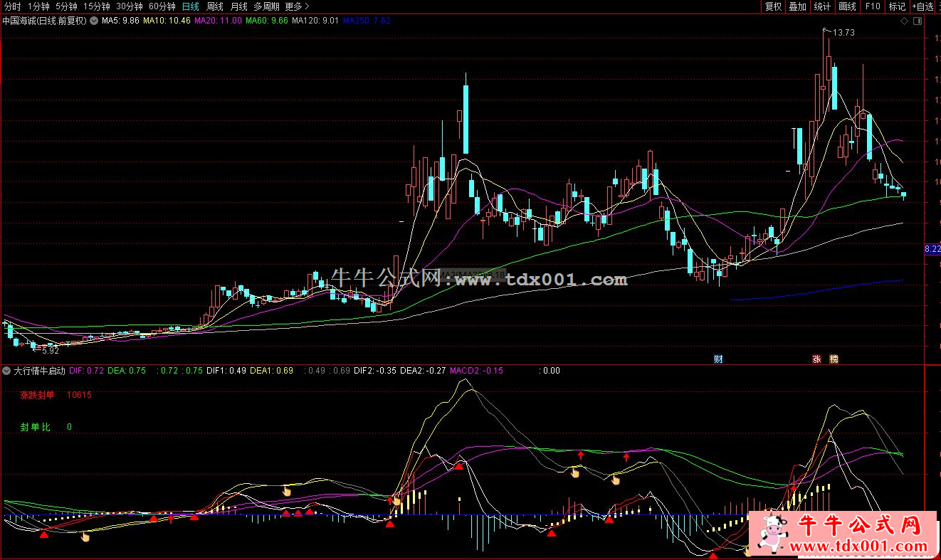This screenshot has width=941, height=560.
Task: Click the 叠加 overlay button
Action: [x=798, y=6]
